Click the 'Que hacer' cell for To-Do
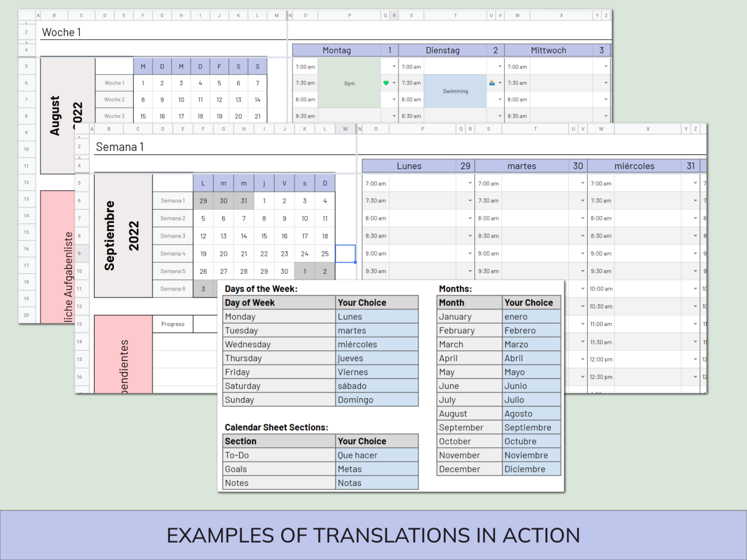 click(377, 455)
